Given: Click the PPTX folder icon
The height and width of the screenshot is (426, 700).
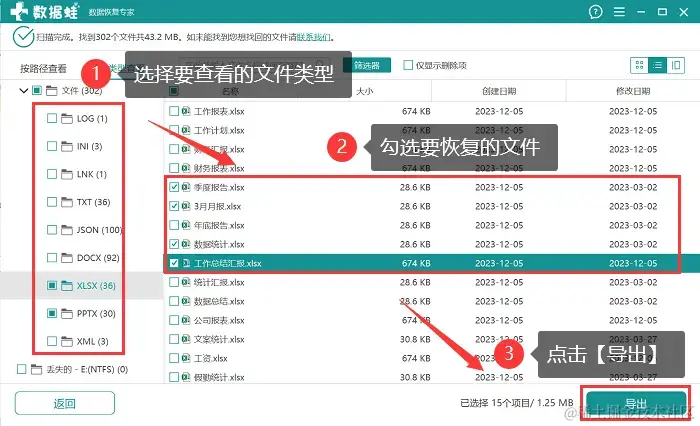Looking at the screenshot, I should (67, 314).
